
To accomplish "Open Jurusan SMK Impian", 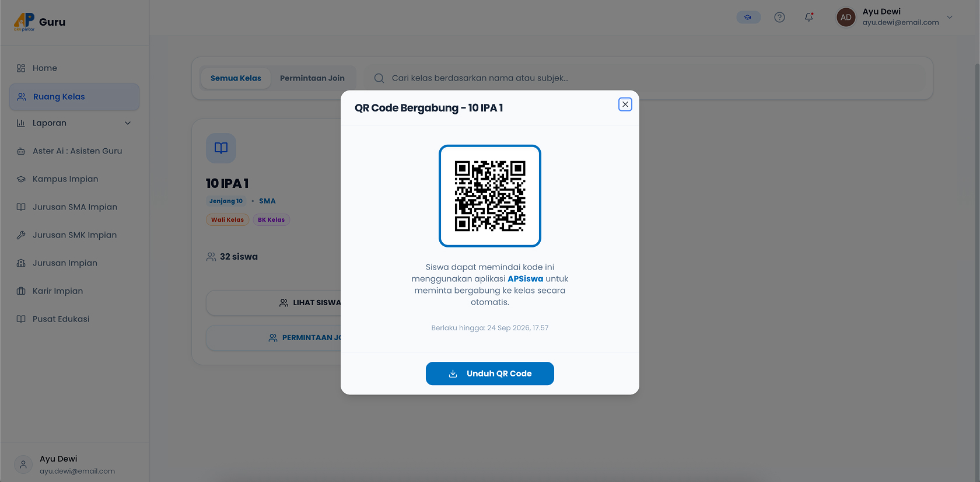I will [74, 235].
